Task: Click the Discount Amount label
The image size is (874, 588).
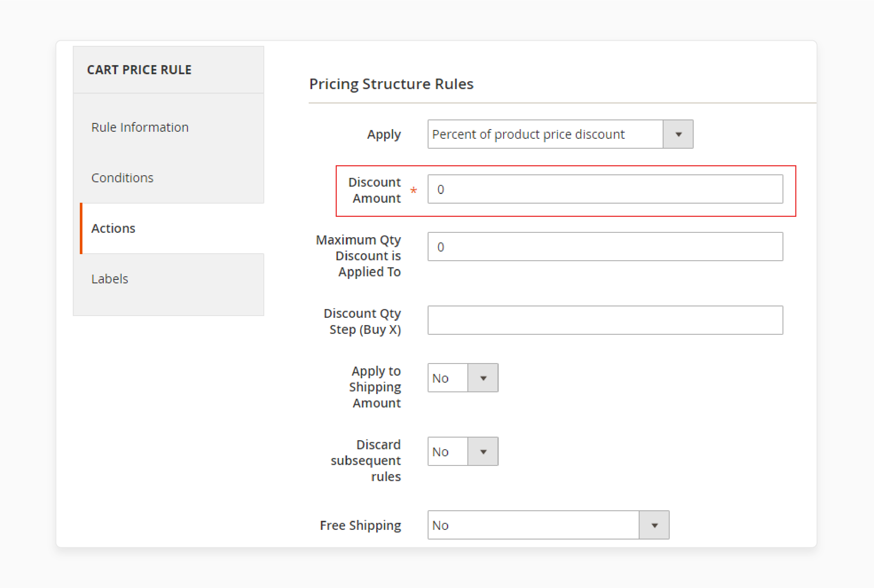Action: click(x=374, y=190)
